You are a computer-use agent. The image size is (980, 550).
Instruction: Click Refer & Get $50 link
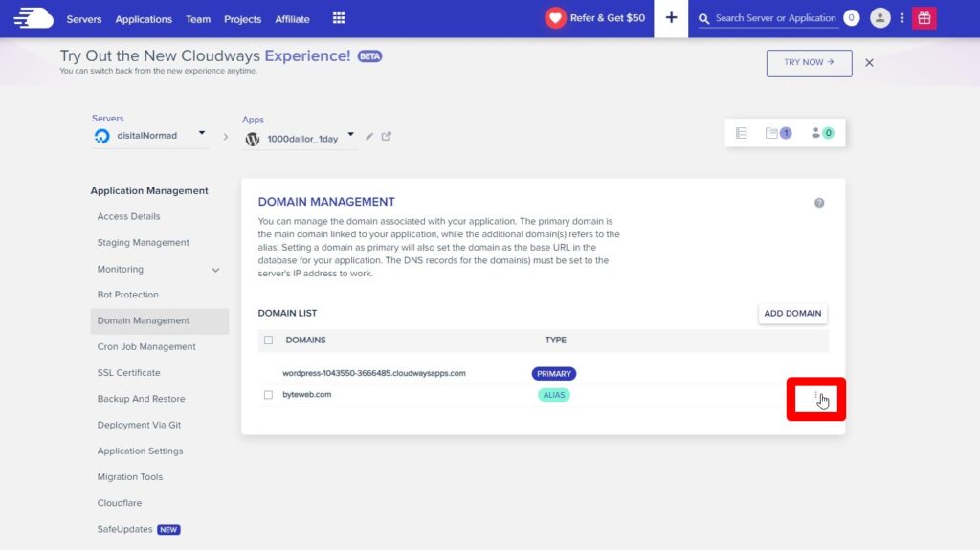[608, 18]
